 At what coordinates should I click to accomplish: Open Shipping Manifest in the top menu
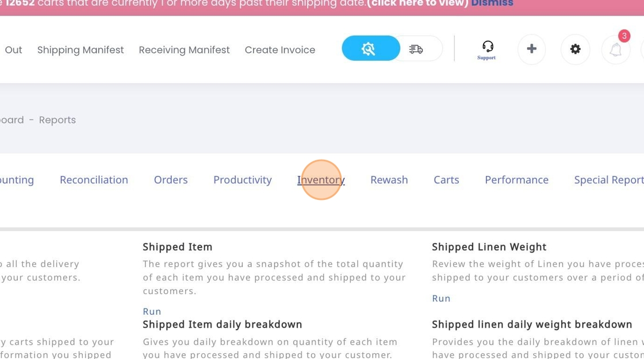click(80, 50)
